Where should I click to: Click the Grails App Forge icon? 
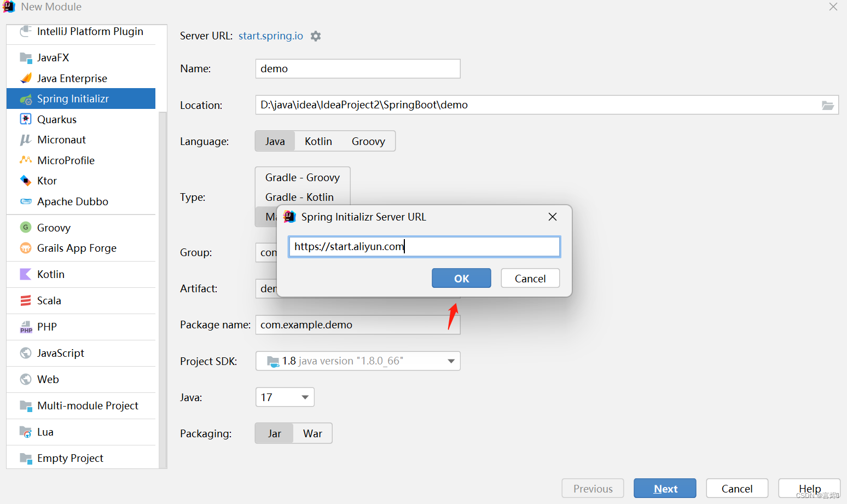coord(26,248)
